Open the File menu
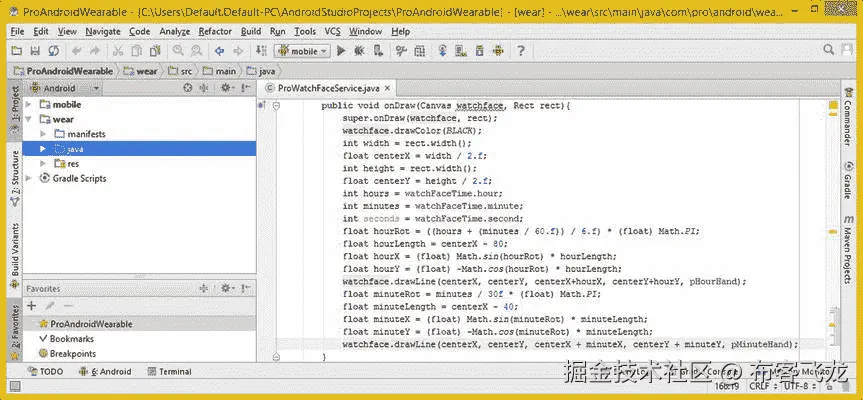Screen dimensions: 863x400 pos(17,31)
